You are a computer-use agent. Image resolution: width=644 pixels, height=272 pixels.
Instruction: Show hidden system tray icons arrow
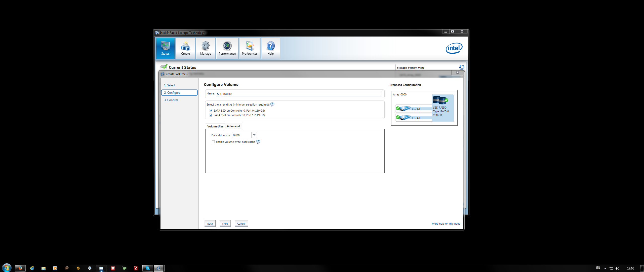pos(605,268)
